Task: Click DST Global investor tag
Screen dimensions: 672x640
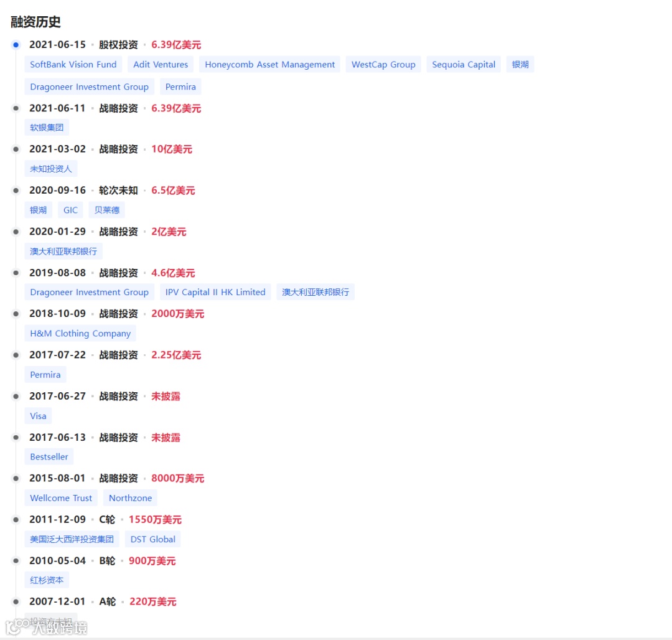Action: click(152, 539)
